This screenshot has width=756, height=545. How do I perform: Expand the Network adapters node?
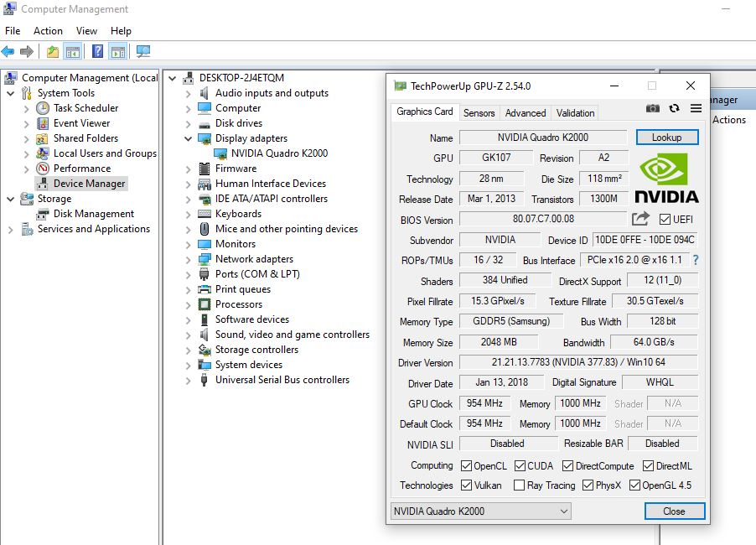click(188, 259)
